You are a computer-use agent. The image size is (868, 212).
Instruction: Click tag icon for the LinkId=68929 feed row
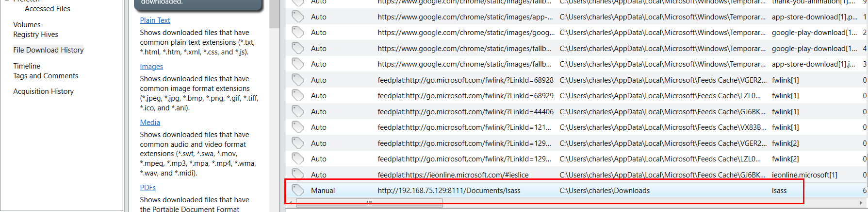click(x=298, y=95)
